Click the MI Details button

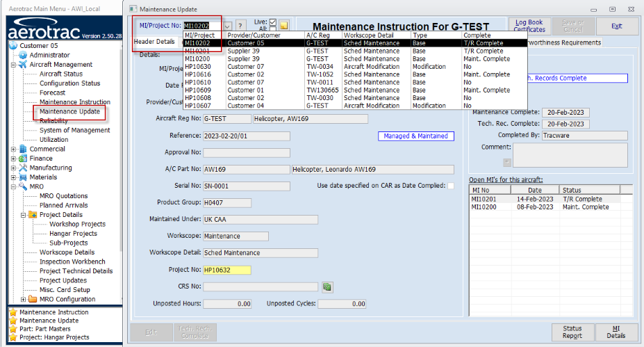[x=616, y=332]
